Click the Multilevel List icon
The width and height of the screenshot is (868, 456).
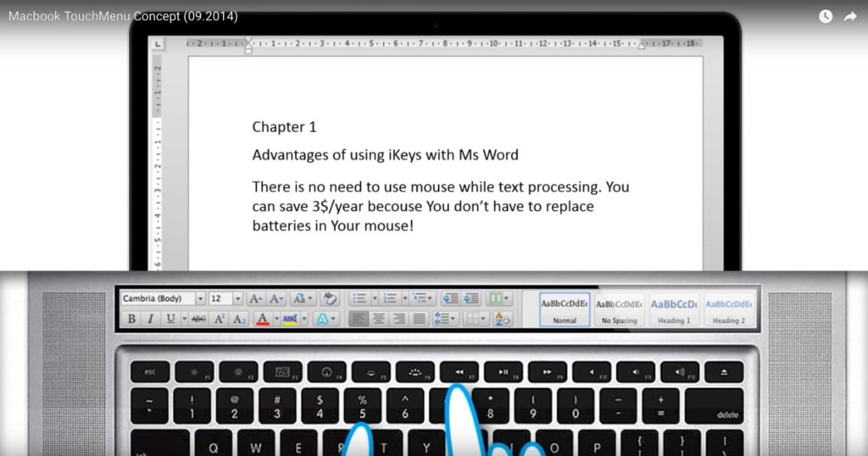pos(423,299)
